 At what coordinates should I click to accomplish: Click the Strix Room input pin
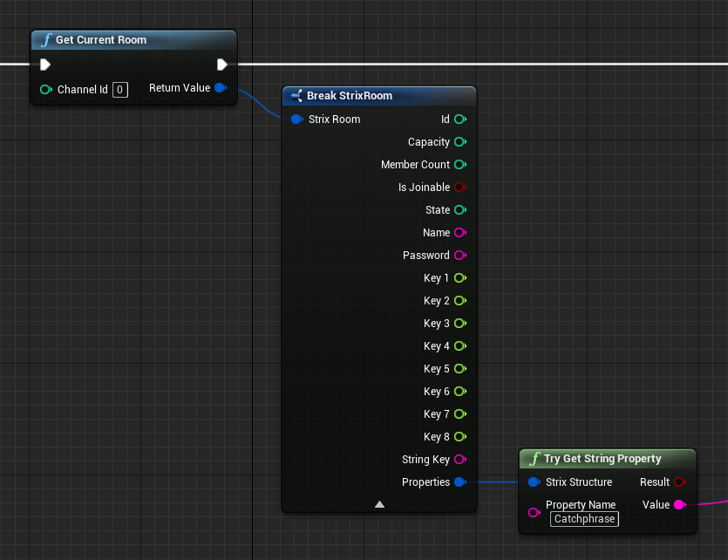297,120
